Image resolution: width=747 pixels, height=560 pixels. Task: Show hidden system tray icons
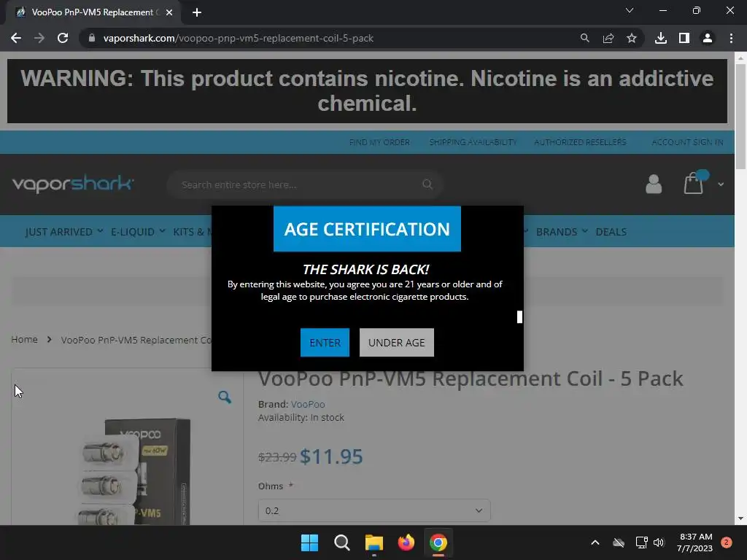[x=595, y=542]
